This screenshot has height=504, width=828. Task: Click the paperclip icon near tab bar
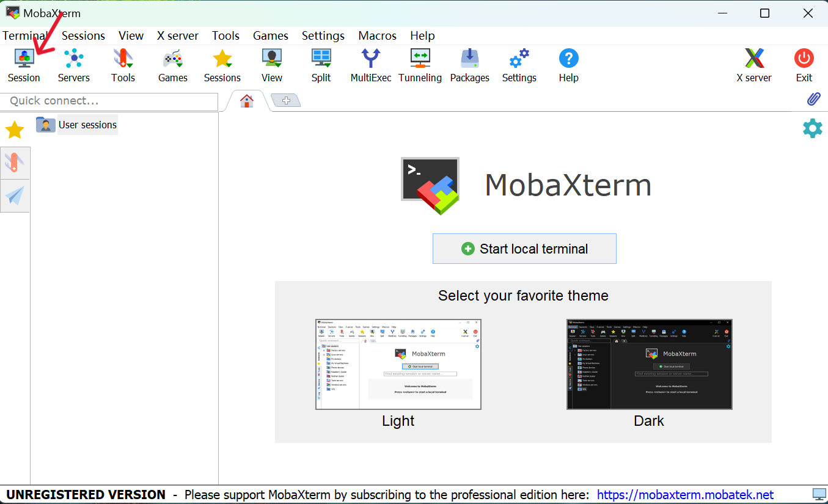click(x=813, y=99)
